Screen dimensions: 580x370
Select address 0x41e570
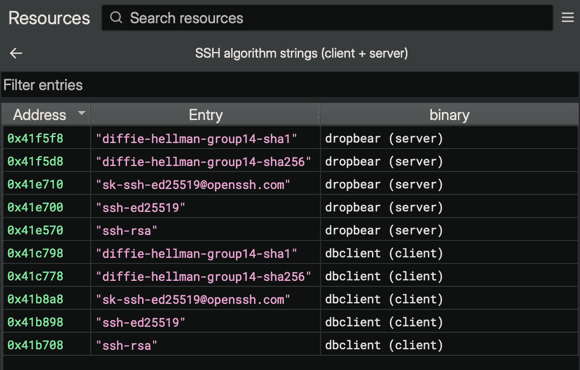[36, 230]
